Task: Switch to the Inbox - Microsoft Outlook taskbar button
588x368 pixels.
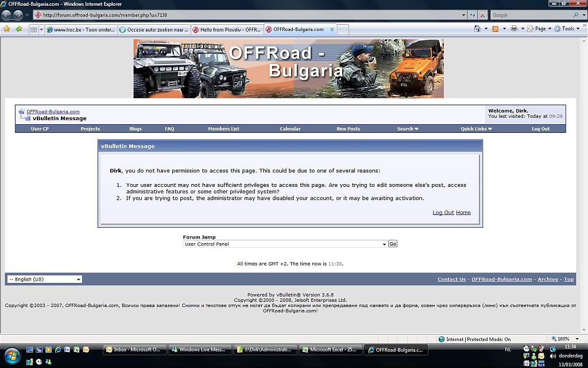Action: click(x=133, y=350)
